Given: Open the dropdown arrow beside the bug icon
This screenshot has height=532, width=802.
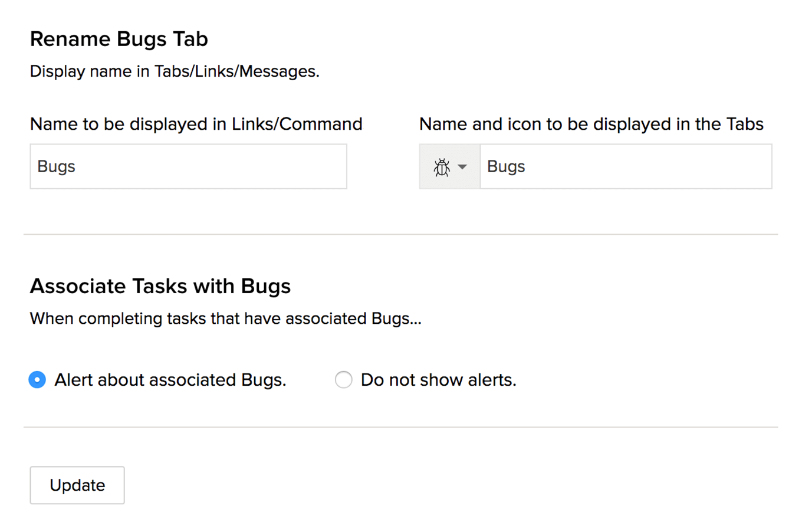Looking at the screenshot, I should 462,167.
